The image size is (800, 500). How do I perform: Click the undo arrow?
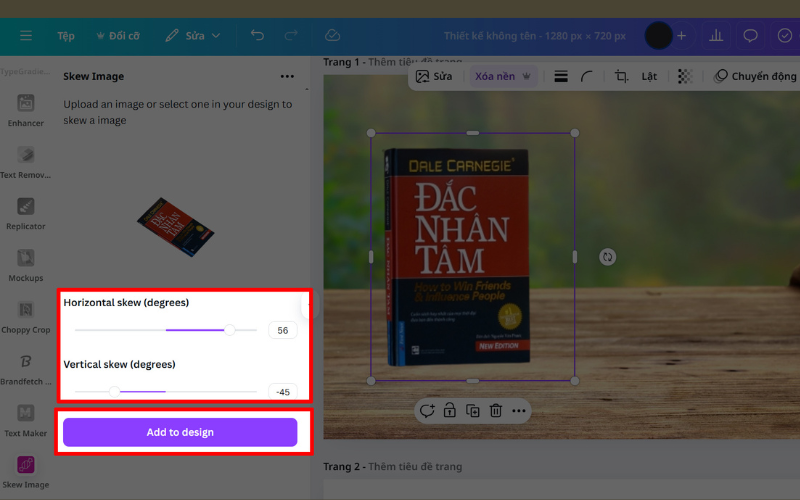pyautogui.click(x=258, y=35)
